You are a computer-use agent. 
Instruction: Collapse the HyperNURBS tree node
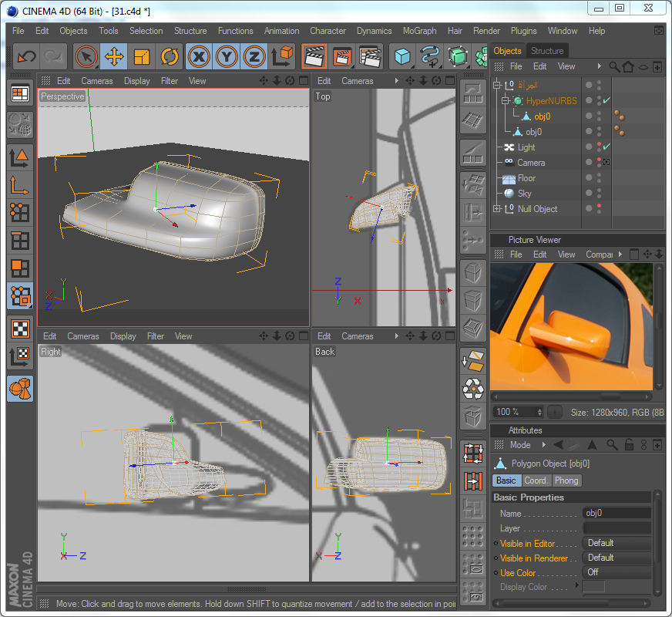(506, 101)
